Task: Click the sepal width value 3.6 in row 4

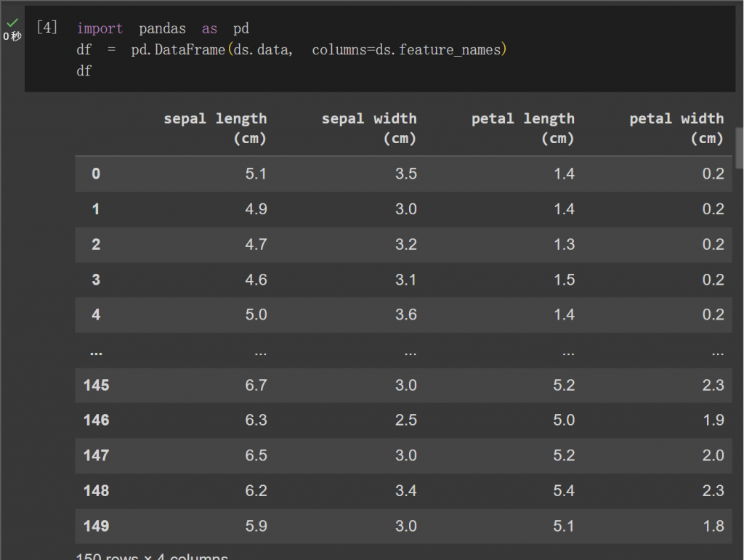Action: [406, 315]
